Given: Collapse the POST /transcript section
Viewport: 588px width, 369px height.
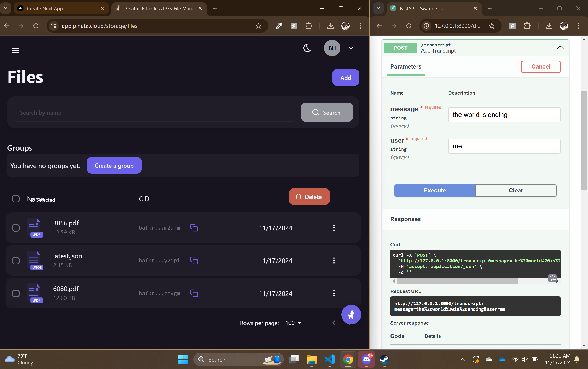Looking at the screenshot, I should [560, 48].
